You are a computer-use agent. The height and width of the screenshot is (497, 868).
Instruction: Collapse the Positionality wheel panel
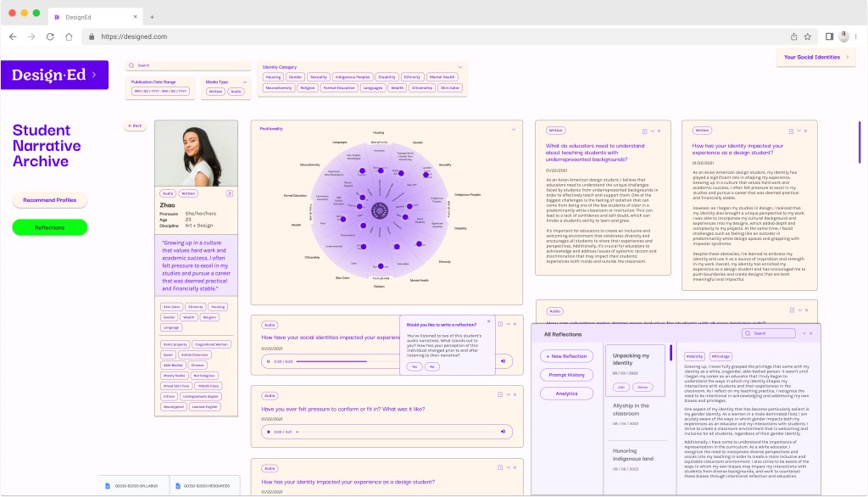tap(514, 129)
